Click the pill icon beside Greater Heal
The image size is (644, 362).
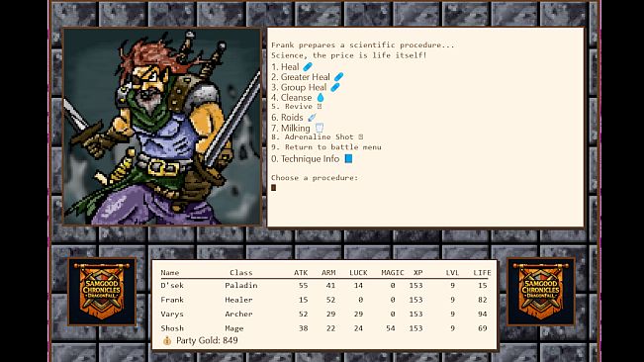click(338, 77)
